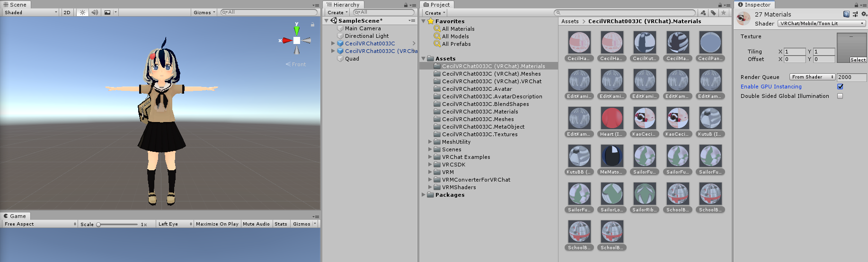Open prefab arrow beside CecilVRChat003JC
Image resolution: width=868 pixels, height=262 pixels.
point(414,44)
